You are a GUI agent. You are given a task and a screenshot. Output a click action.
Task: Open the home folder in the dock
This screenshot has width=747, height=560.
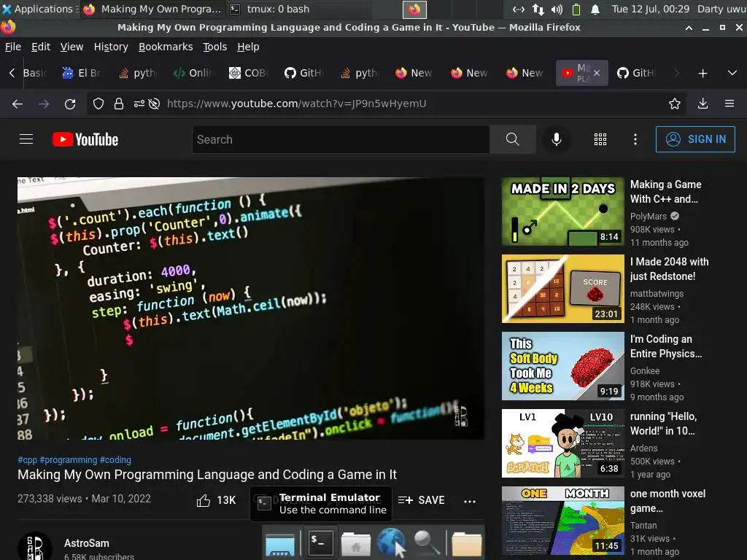click(356, 544)
